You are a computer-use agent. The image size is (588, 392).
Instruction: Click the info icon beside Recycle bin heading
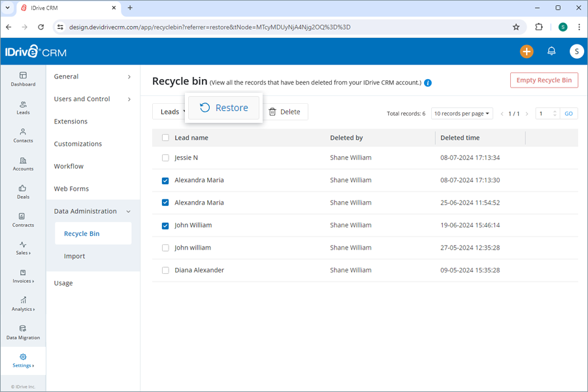(x=428, y=83)
